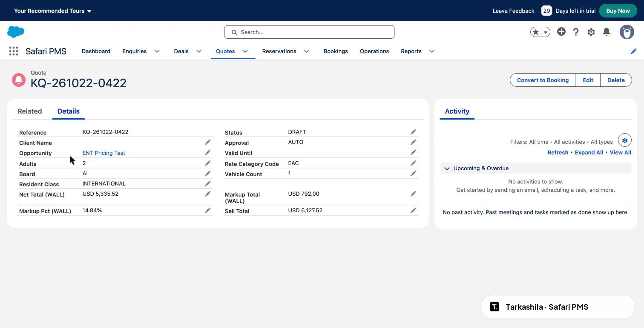Open the Reports tab chevron menu
This screenshot has width=644, height=328.
coord(432,51)
